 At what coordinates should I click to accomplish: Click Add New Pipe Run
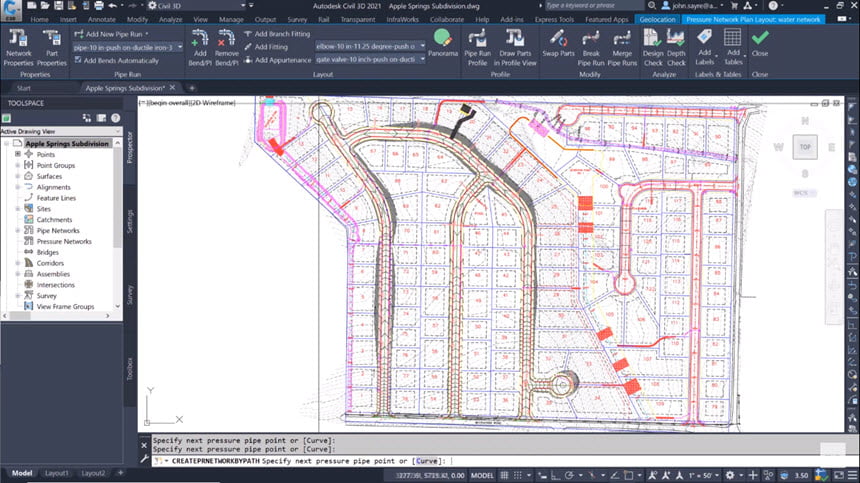tap(110, 34)
